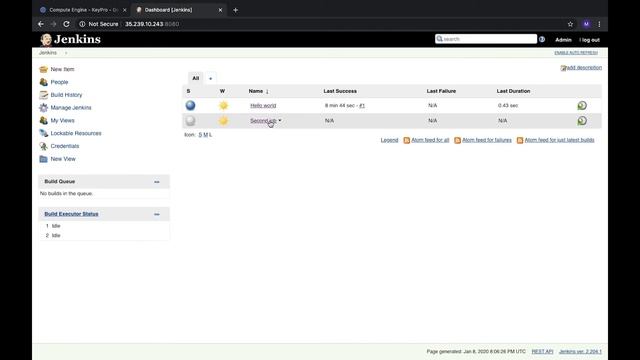Enable auto refresh

pos(576,53)
